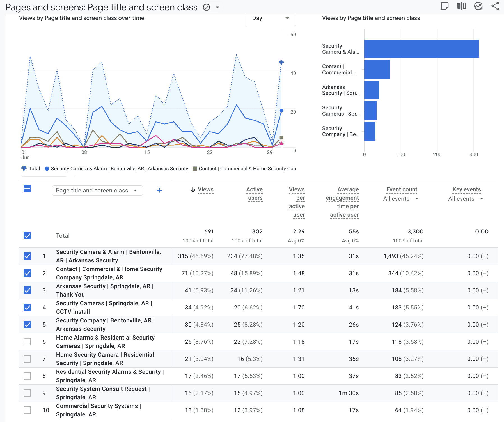The image size is (504, 422).
Task: Click the 315 (45.59%) views cell
Action: tap(196, 256)
